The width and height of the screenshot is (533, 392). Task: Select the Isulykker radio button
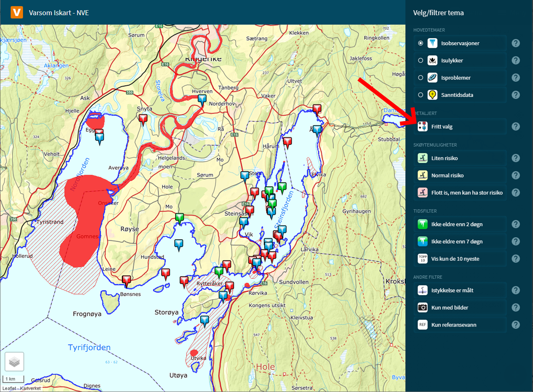click(x=420, y=60)
